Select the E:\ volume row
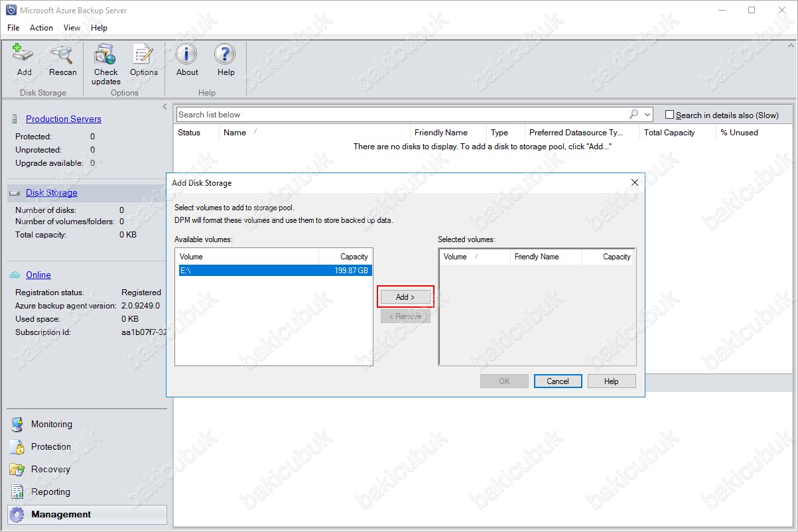The image size is (798, 532). pos(274,271)
